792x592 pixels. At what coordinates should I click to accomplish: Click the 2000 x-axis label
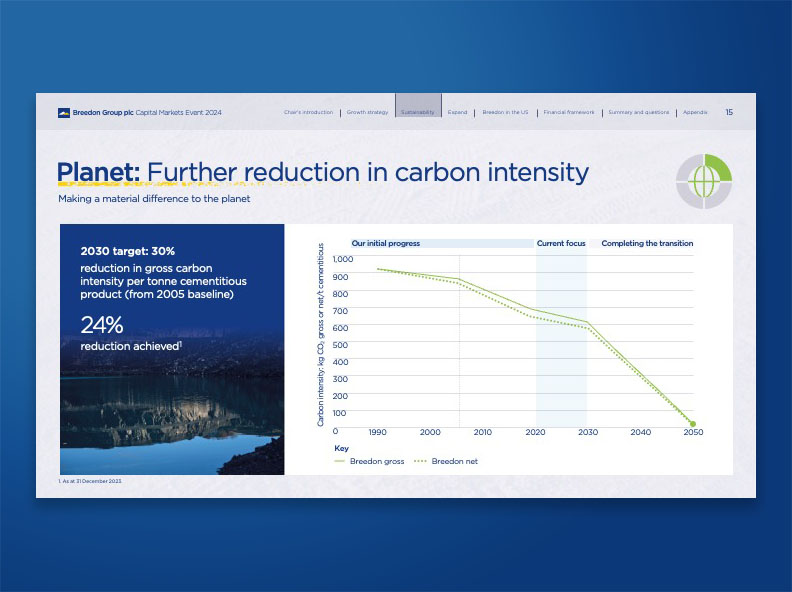pyautogui.click(x=430, y=432)
